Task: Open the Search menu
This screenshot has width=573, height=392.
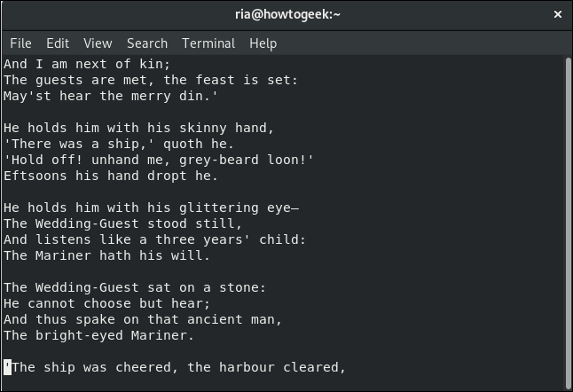Action: (x=147, y=43)
